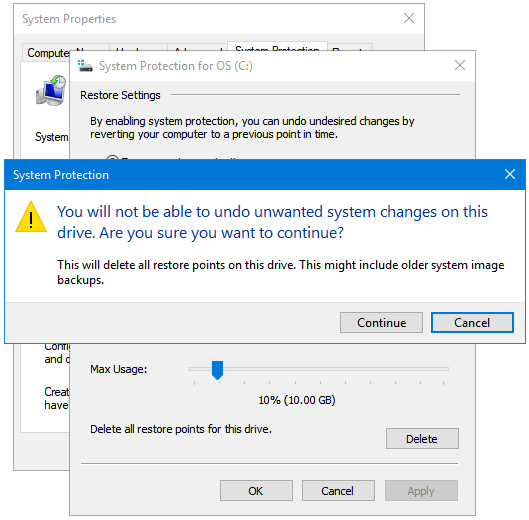
Task: Cancel the restore point deletion warning
Action: coord(472,323)
